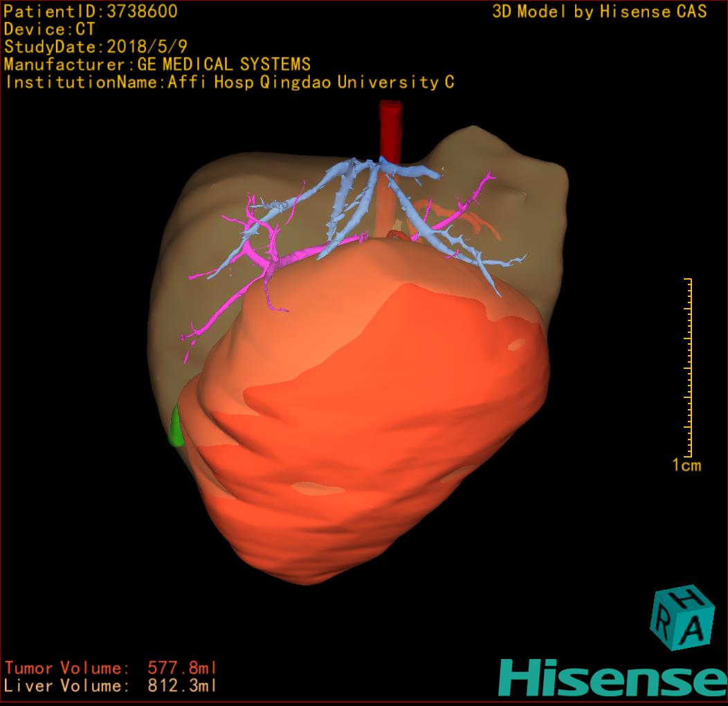Click the PatientID:3738600 text
The height and width of the screenshot is (706, 728).
[91, 11]
